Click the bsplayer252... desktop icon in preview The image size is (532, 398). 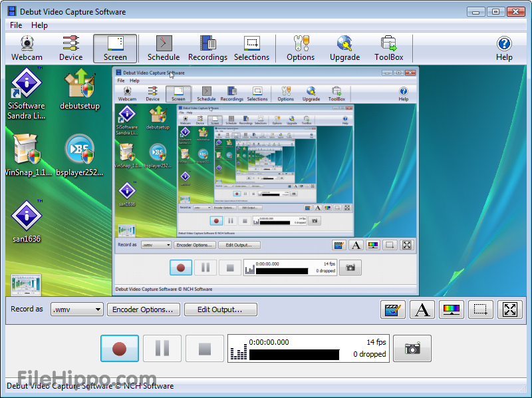[x=80, y=155]
